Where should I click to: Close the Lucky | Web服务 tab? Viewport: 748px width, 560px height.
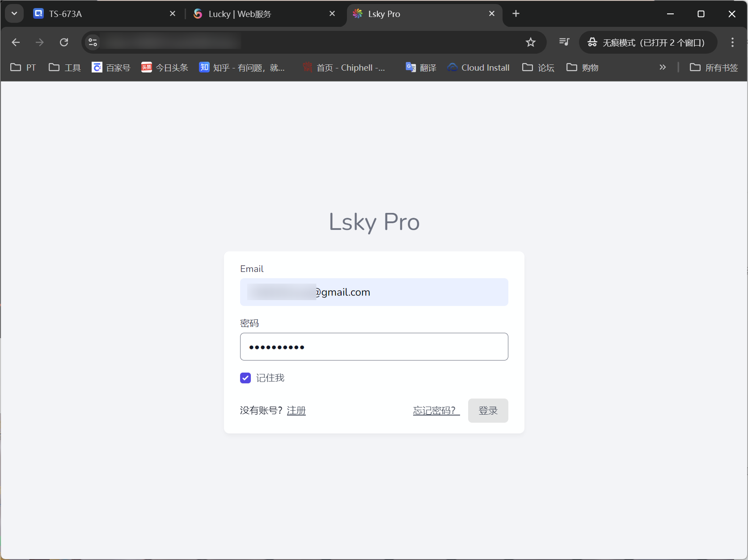(x=332, y=14)
